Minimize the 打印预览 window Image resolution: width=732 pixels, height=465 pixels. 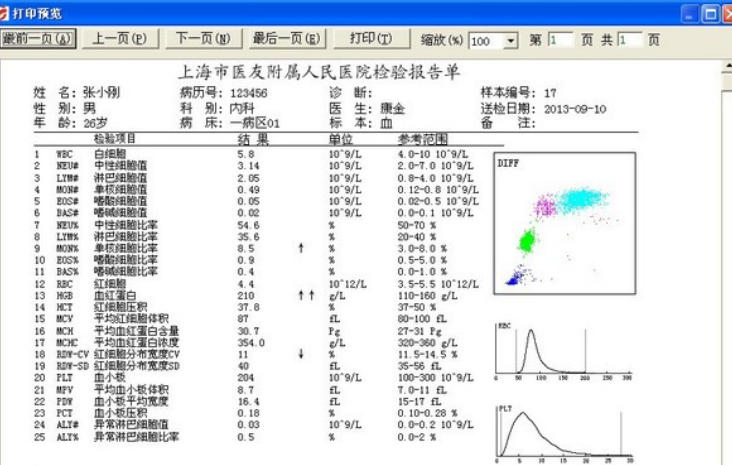(690, 13)
